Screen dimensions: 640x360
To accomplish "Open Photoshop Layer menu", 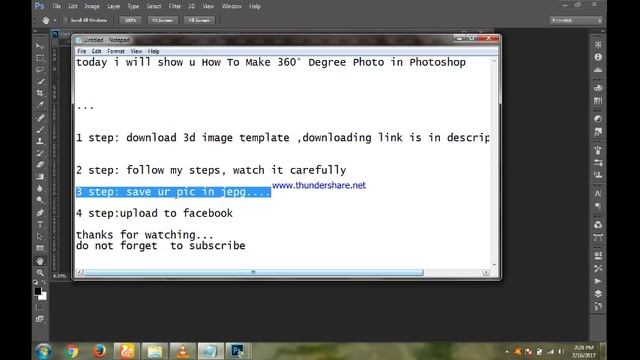I will click(113, 7).
